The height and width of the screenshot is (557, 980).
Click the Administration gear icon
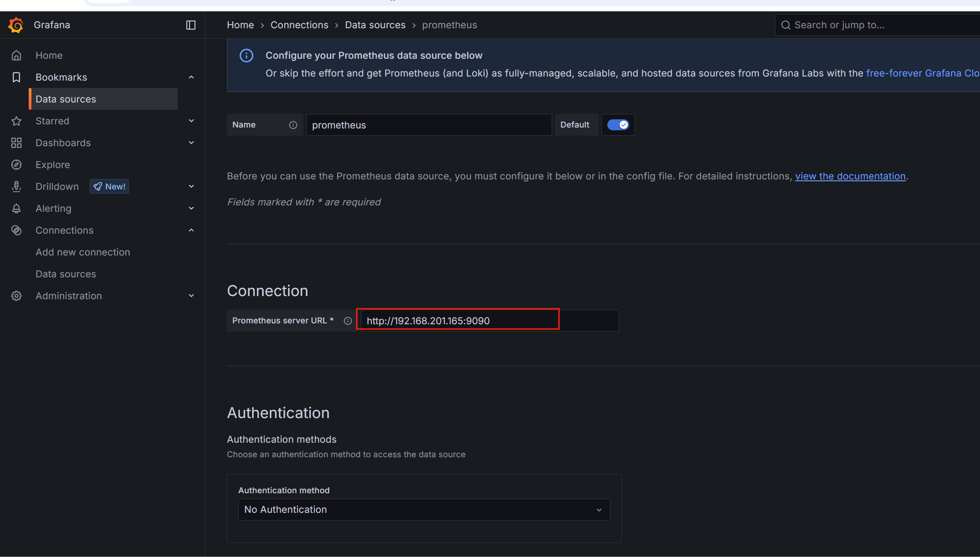(16, 296)
